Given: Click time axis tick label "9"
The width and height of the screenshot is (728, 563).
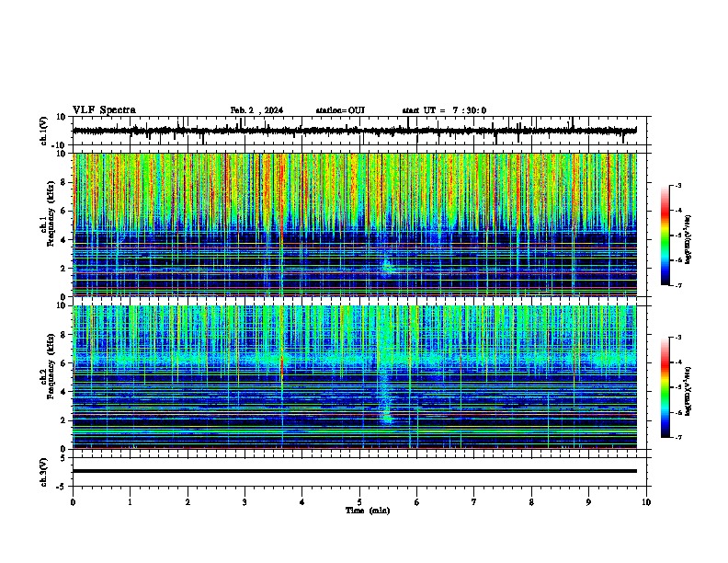Looking at the screenshot, I should point(588,502).
